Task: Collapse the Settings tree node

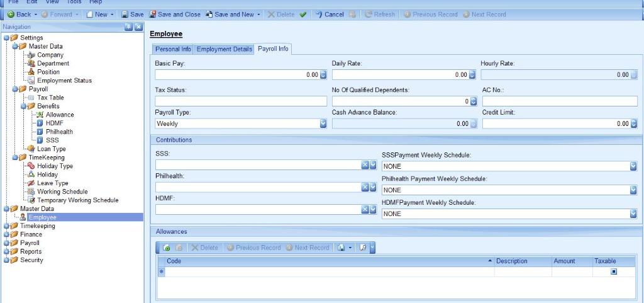Action: (x=6, y=38)
